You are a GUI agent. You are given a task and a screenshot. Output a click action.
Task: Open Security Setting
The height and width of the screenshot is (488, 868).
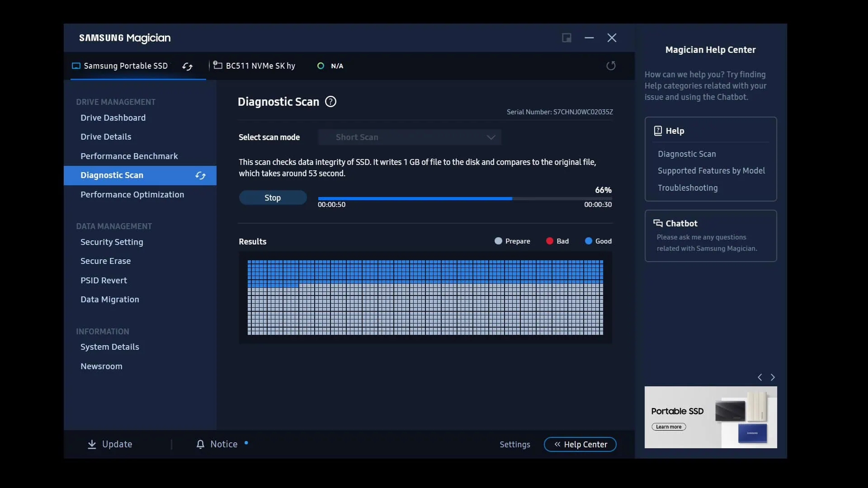pyautogui.click(x=112, y=242)
